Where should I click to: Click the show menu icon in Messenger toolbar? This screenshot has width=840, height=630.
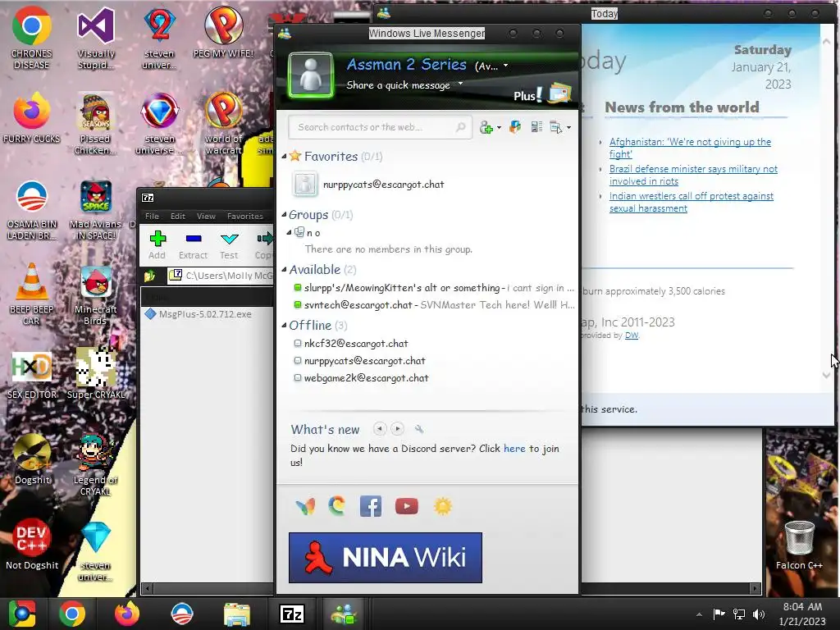pyautogui.click(x=556, y=127)
